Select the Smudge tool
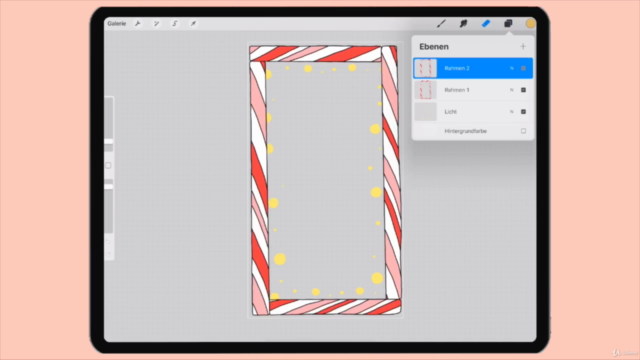This screenshot has height=360, width=640. point(463,24)
